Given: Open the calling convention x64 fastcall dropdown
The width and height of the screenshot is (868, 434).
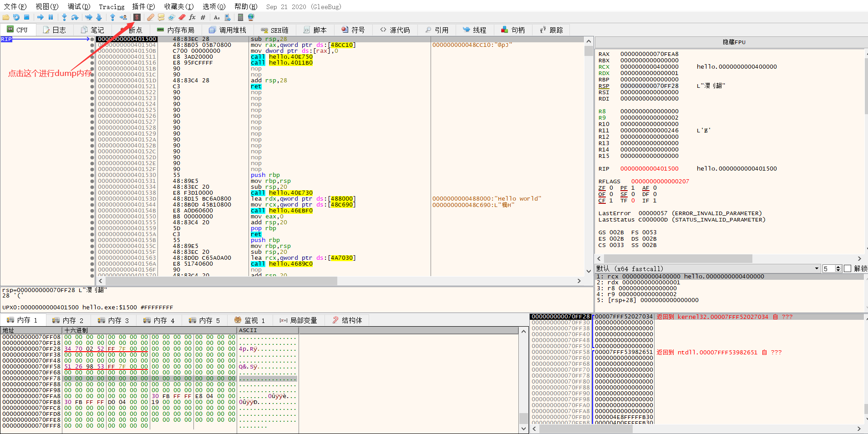Looking at the screenshot, I should pos(708,269).
